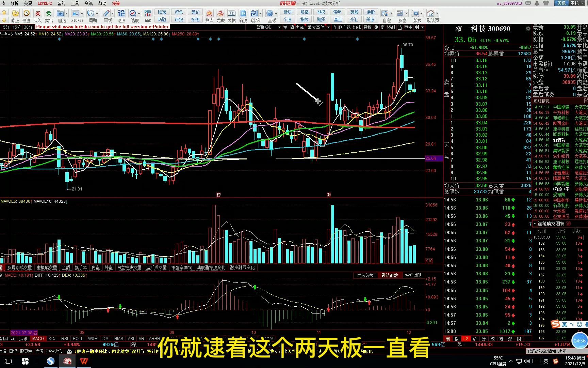Switch to the BOLL indicator tab

pyautogui.click(x=78, y=339)
